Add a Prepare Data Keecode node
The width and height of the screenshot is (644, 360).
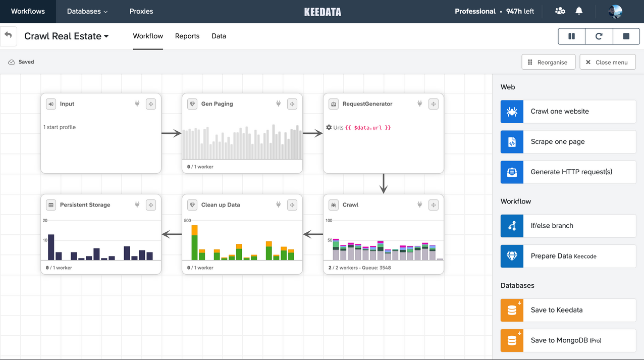568,256
